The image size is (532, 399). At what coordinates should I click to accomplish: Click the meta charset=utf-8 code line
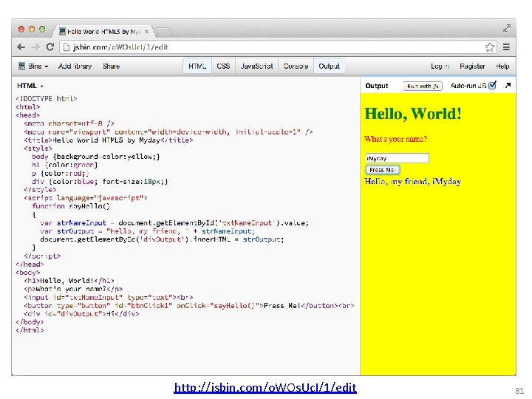(69, 123)
